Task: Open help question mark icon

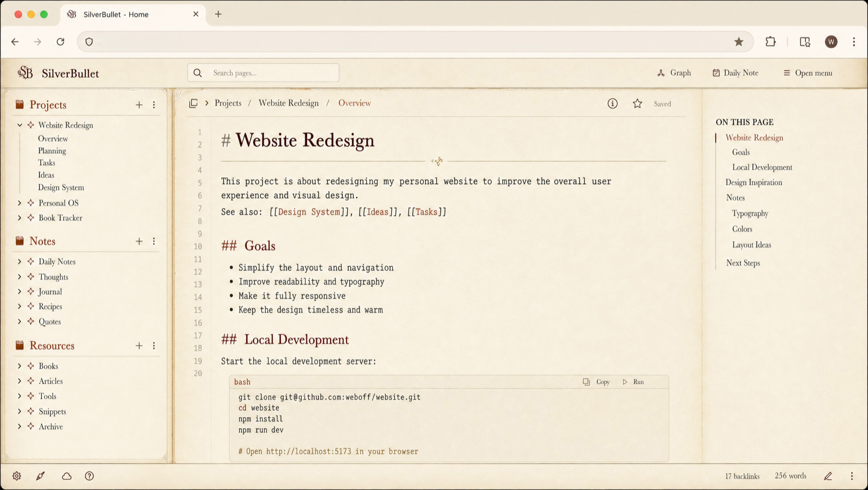Action: point(90,476)
